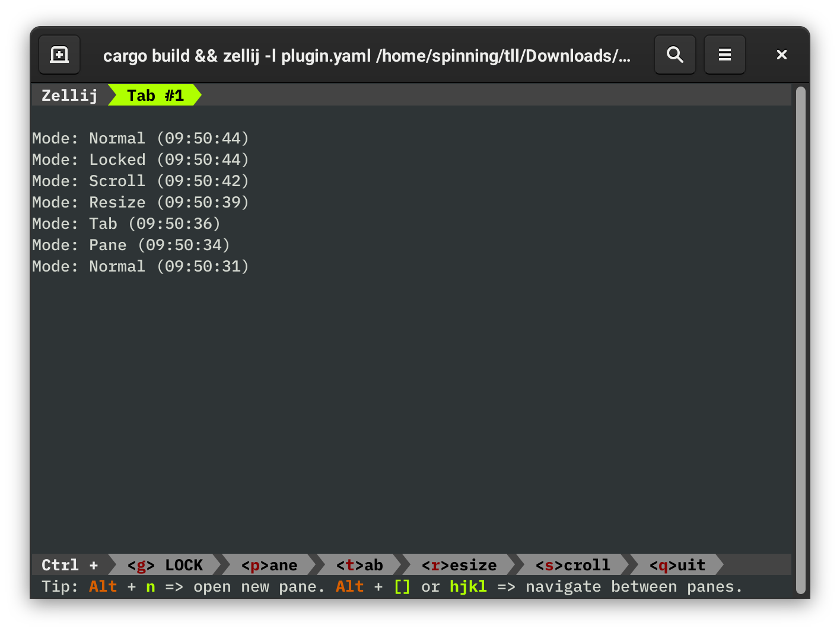This screenshot has height=632, width=840.
Task: Click the line 'Mode: Tab (09:50:36)'
Action: tap(126, 224)
